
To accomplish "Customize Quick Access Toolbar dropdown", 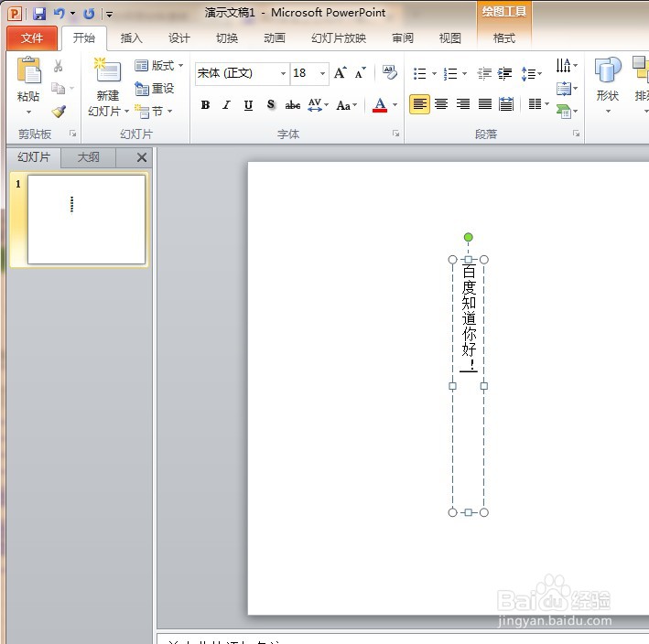I will coord(109,15).
